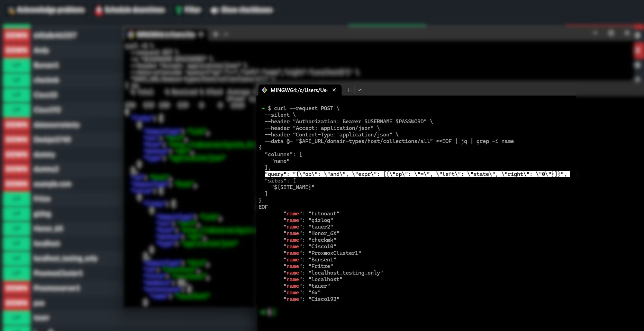
Task: Click the highlighted query line in the terminal output
Action: tap(417, 174)
